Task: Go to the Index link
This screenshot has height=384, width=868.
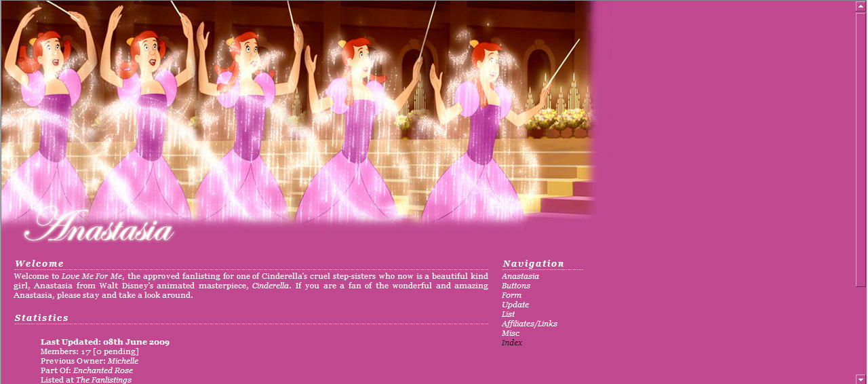Action: [512, 343]
